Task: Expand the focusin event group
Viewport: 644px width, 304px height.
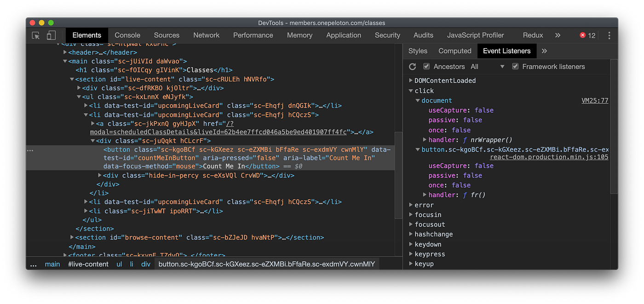Action: 411,215
